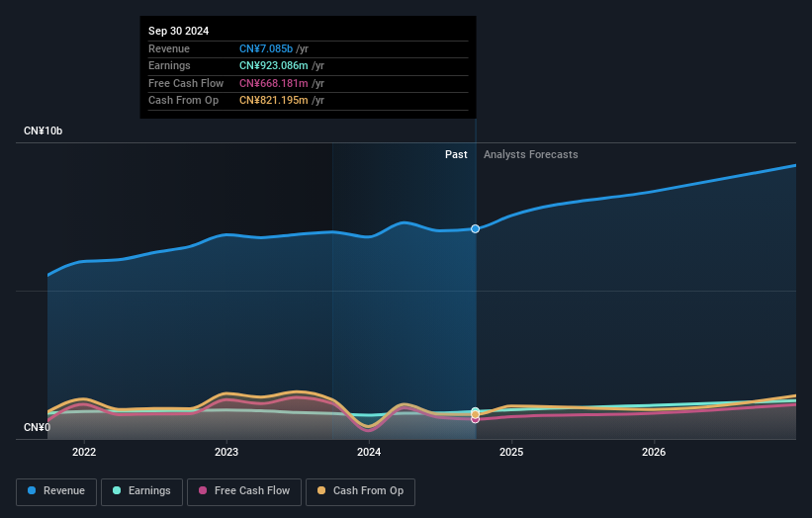Click the CN¥10b y-axis label

point(43,130)
